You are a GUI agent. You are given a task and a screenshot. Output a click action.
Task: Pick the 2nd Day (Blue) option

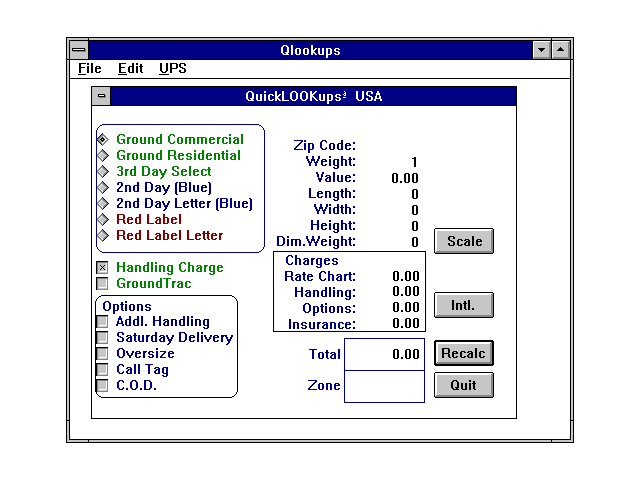[x=103, y=188]
